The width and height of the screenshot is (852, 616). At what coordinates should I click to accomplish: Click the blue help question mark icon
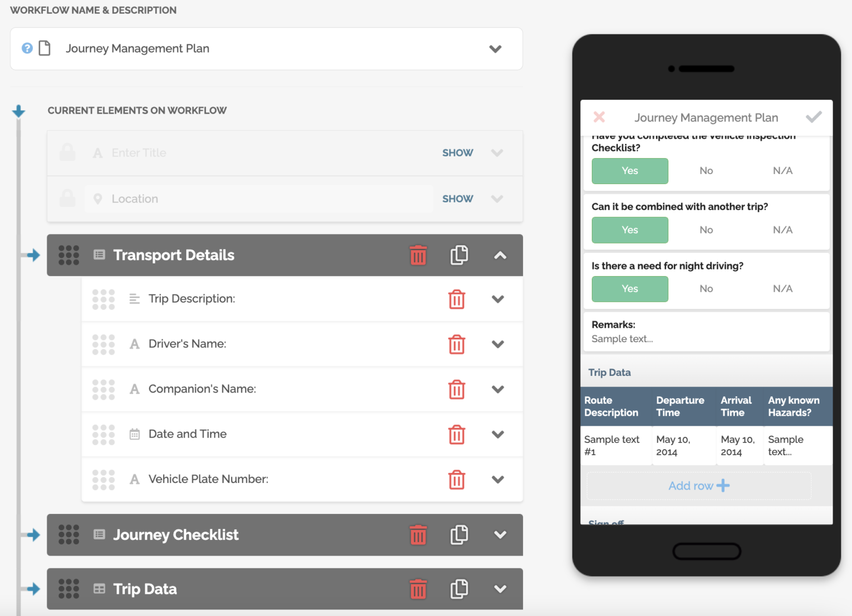[x=27, y=48]
